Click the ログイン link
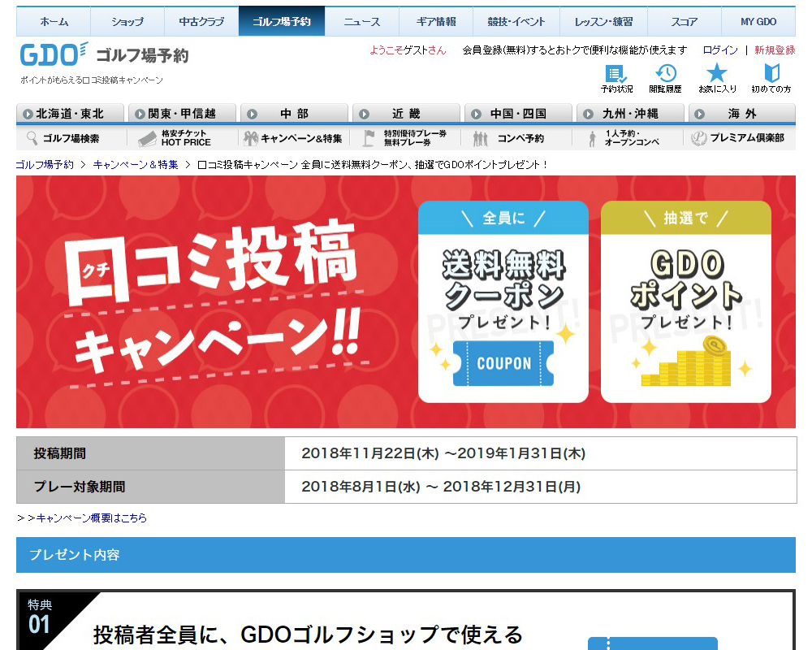Screen dimensions: 812x650 coord(720,50)
